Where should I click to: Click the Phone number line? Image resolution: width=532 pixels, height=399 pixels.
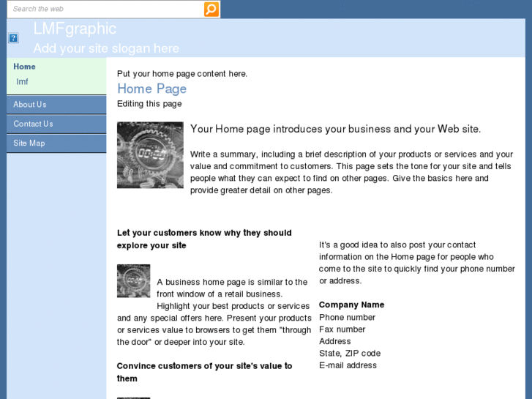[347, 318]
